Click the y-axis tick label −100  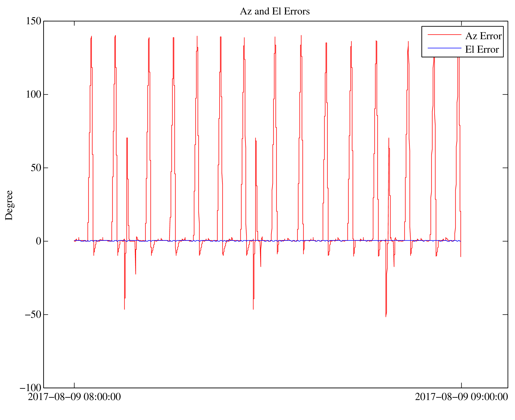(x=30, y=388)
